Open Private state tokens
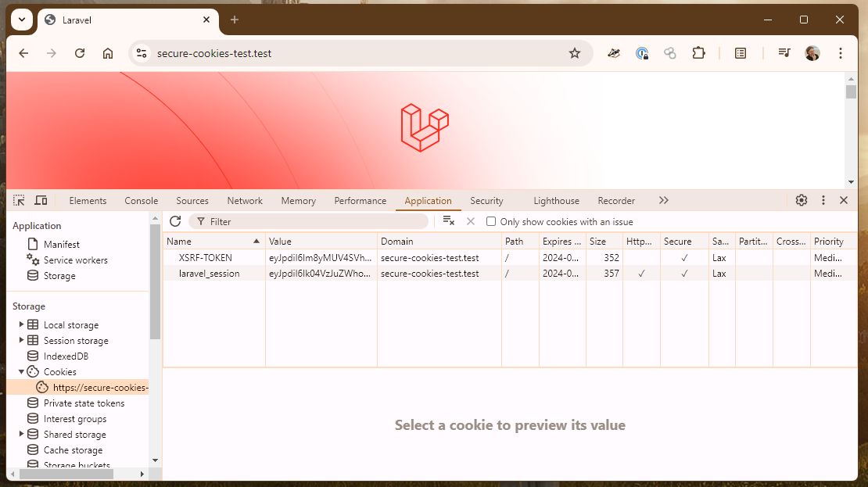Image resolution: width=868 pixels, height=487 pixels. pos(84,403)
